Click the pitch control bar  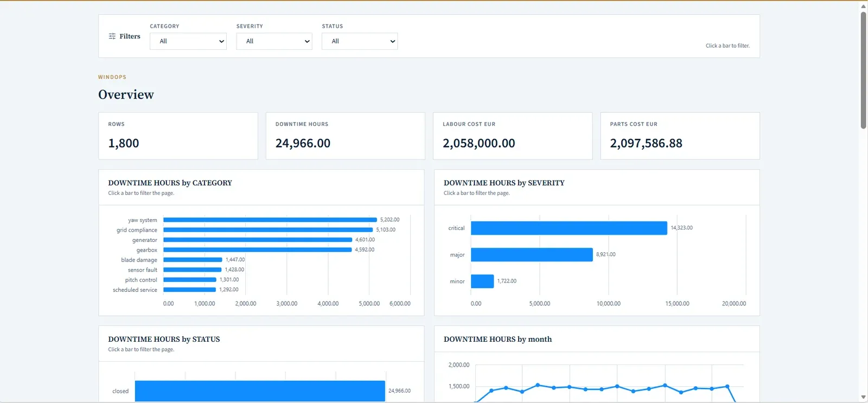tap(190, 280)
